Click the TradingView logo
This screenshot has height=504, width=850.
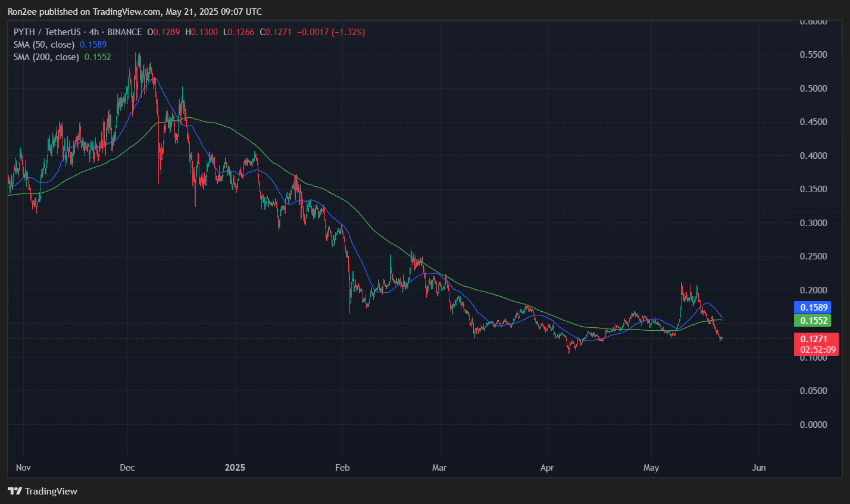tap(42, 491)
